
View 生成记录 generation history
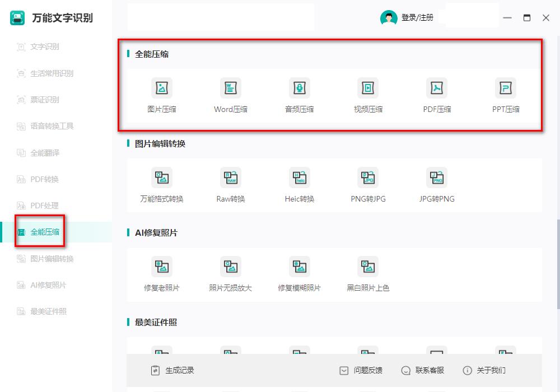point(176,370)
